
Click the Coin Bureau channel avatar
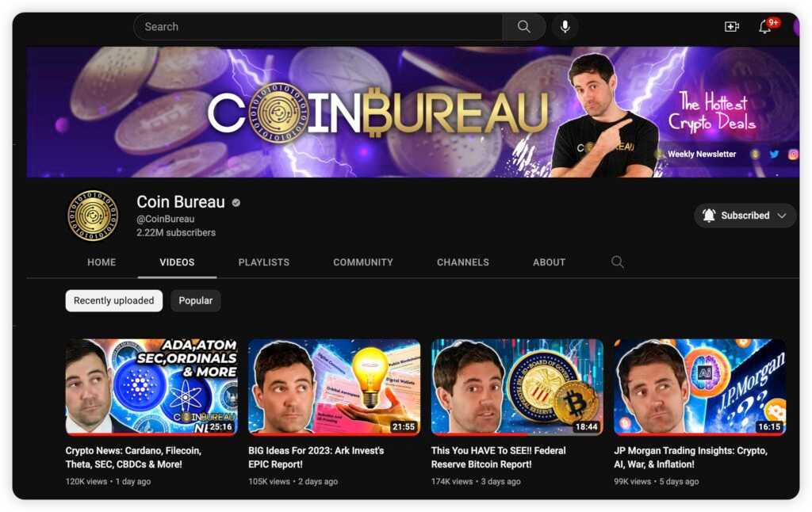[x=93, y=215]
